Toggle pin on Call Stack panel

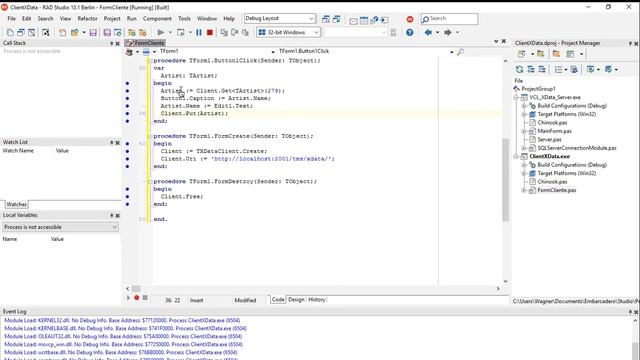(x=111, y=43)
